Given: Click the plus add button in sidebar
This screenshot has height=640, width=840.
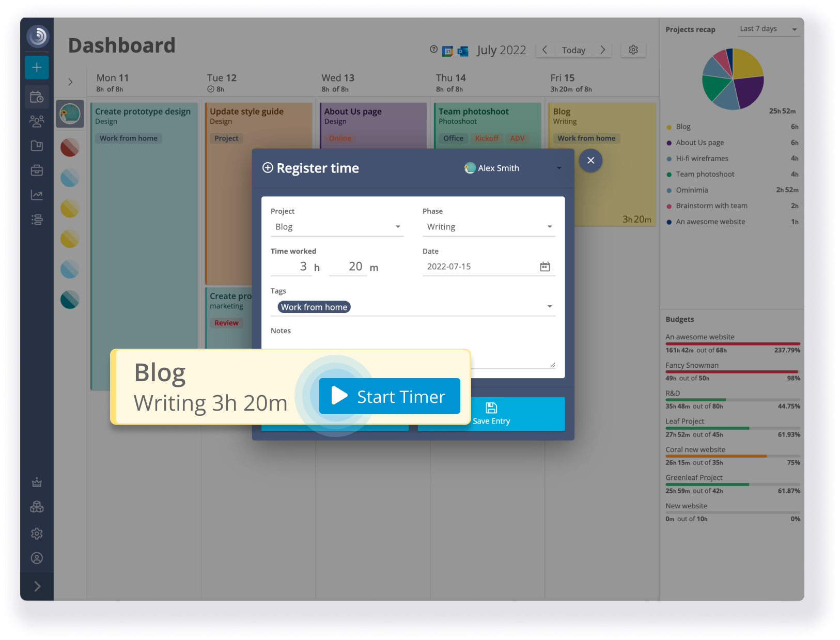Looking at the screenshot, I should 37,67.
